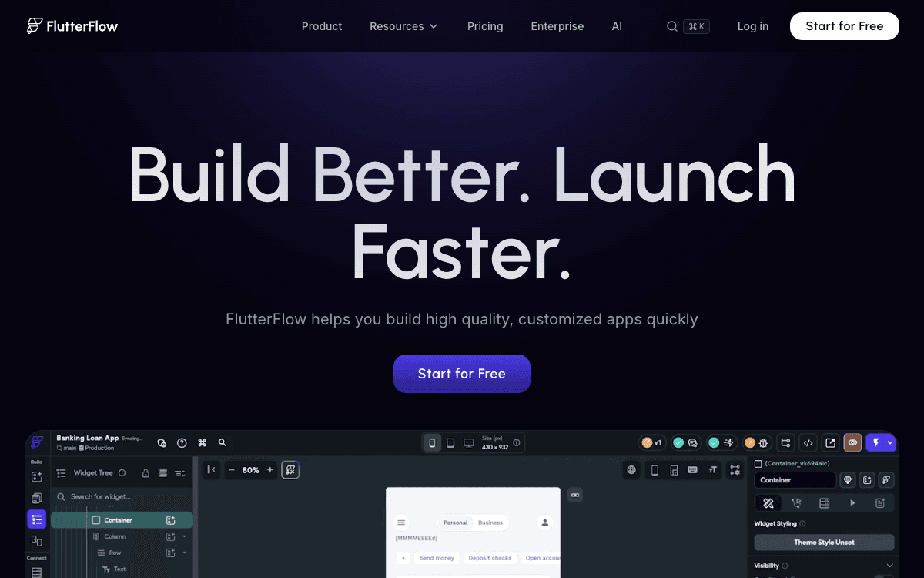924x578 pixels.
Task: Collapse the Visibility section chevron
Action: pyautogui.click(x=889, y=565)
